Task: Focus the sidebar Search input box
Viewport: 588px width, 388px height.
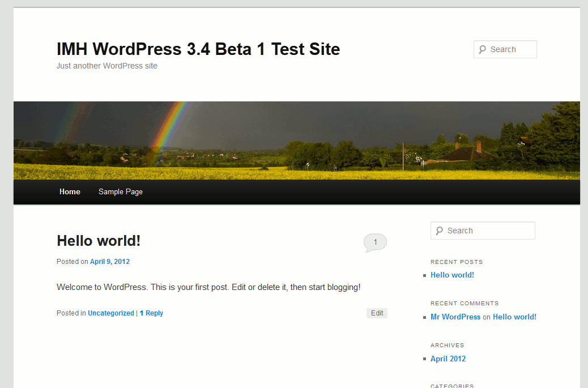Action: point(488,231)
